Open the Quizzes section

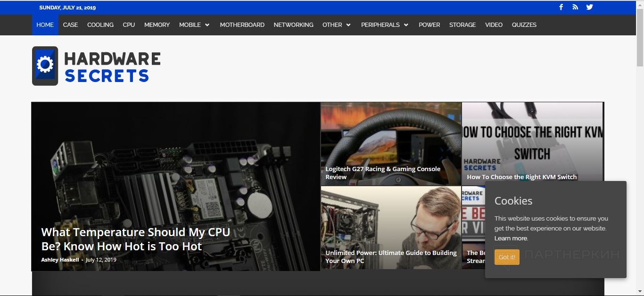point(524,25)
